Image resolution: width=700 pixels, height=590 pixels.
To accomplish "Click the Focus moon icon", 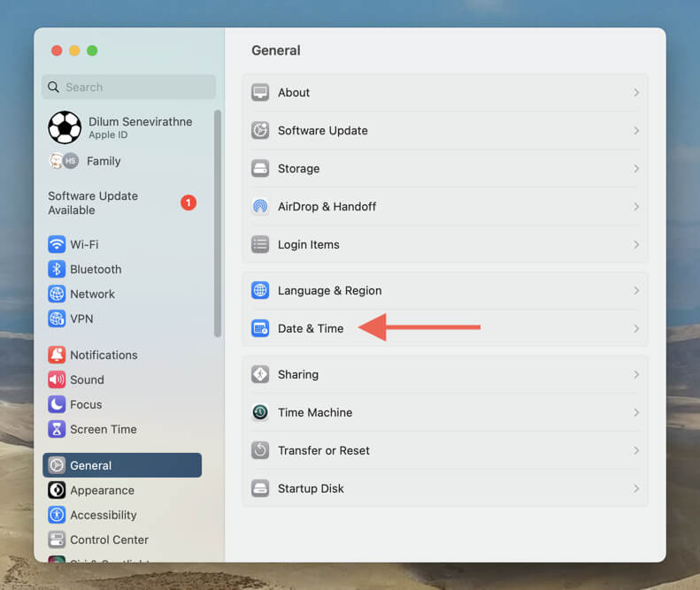I will point(57,404).
